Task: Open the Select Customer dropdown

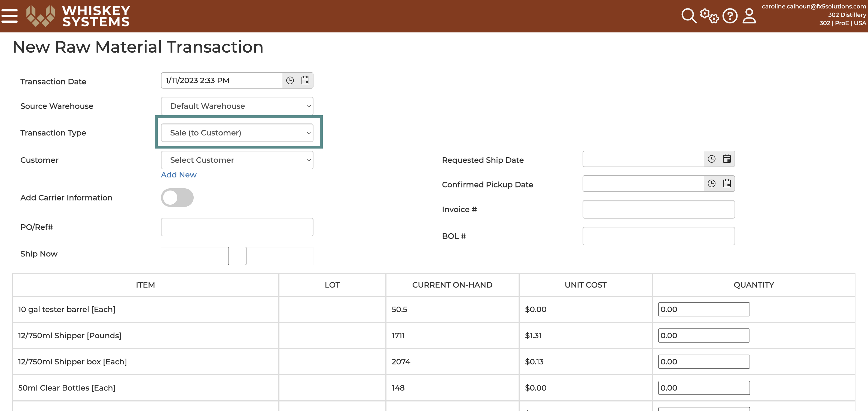Action: [x=237, y=160]
